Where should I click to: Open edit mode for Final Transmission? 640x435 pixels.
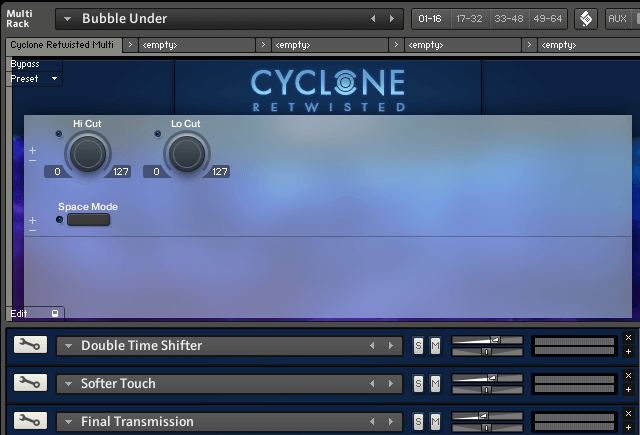point(29,421)
